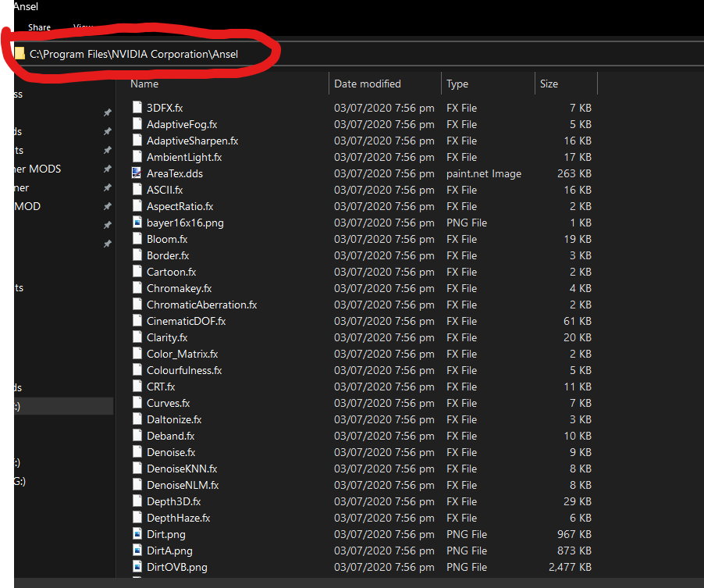Click the DirtOVB.png file icon

coord(137,566)
